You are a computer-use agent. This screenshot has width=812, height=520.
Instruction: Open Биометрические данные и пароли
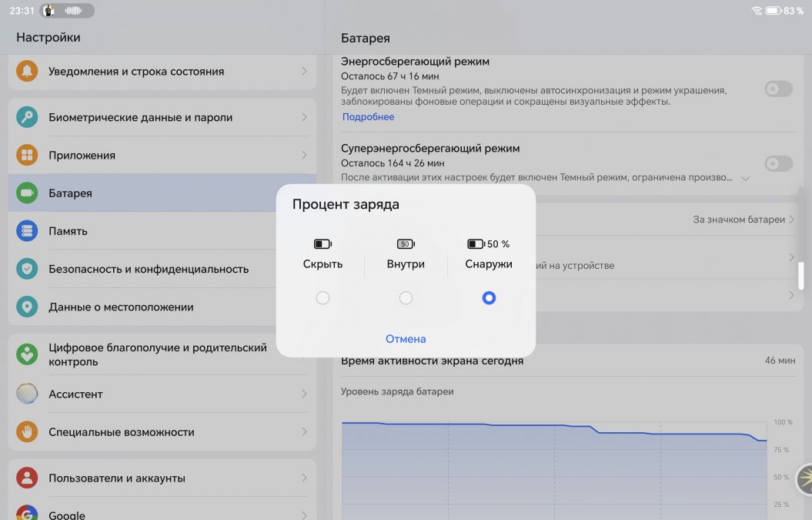coord(162,117)
